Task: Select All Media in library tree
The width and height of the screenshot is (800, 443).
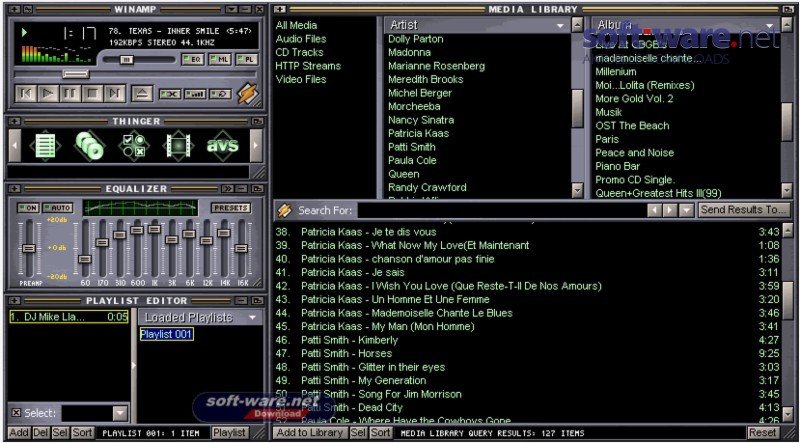Action: pyautogui.click(x=296, y=25)
